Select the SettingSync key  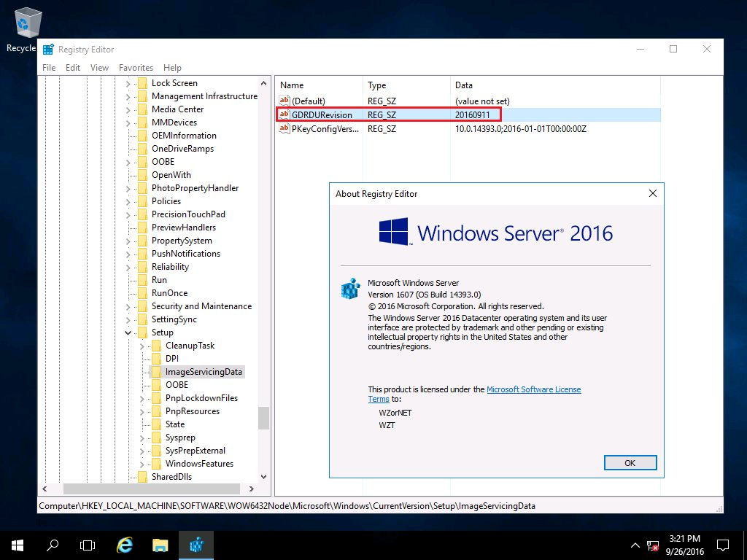[174, 319]
